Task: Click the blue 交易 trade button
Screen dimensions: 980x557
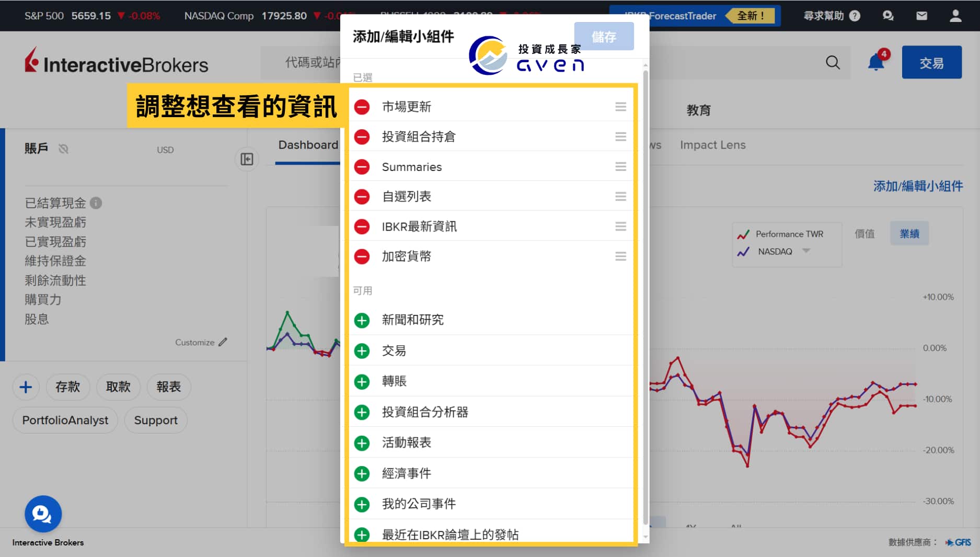Action: click(x=931, y=62)
